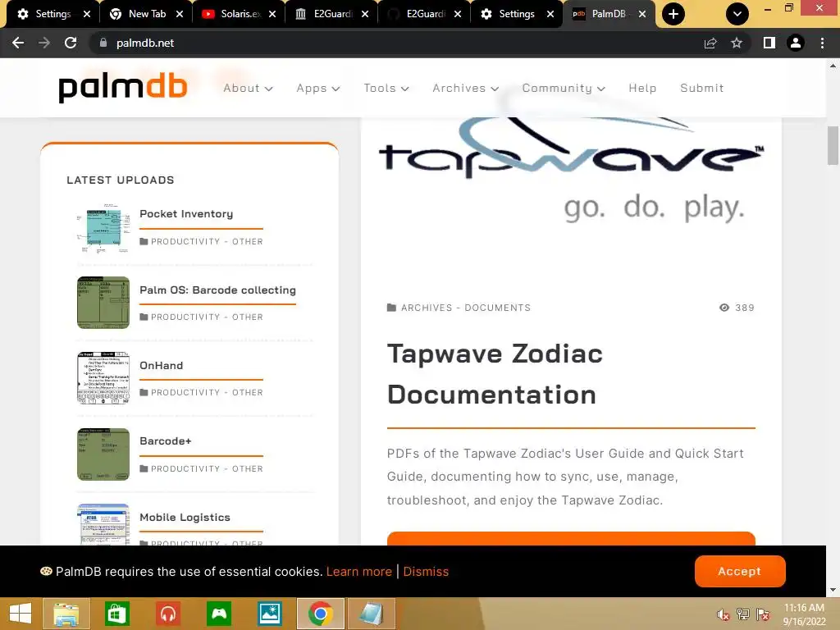Open the Chrome profile icon
The image size is (840, 630).
[796, 43]
